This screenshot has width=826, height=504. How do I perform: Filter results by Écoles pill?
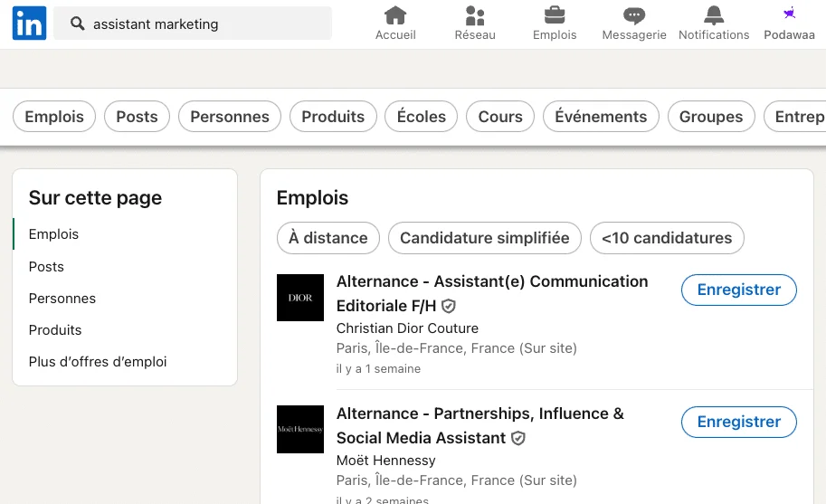(x=421, y=117)
